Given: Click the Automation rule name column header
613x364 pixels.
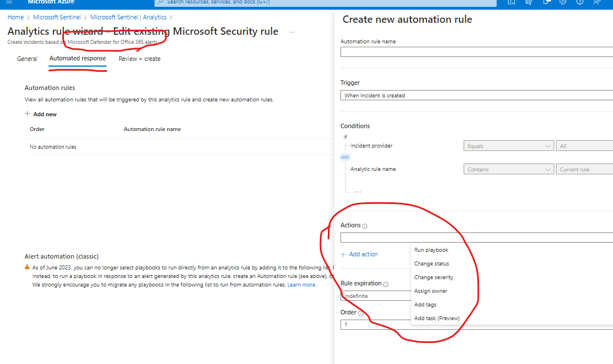Looking at the screenshot, I should pyautogui.click(x=152, y=129).
